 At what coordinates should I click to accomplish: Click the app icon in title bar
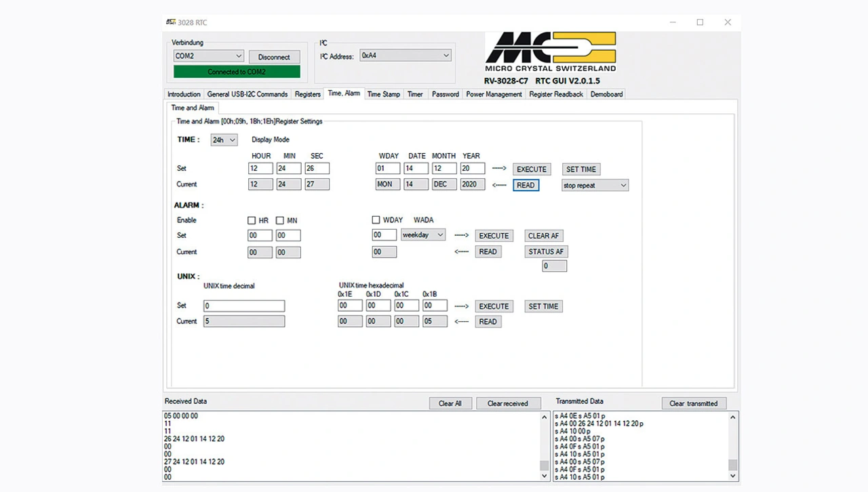click(x=171, y=22)
